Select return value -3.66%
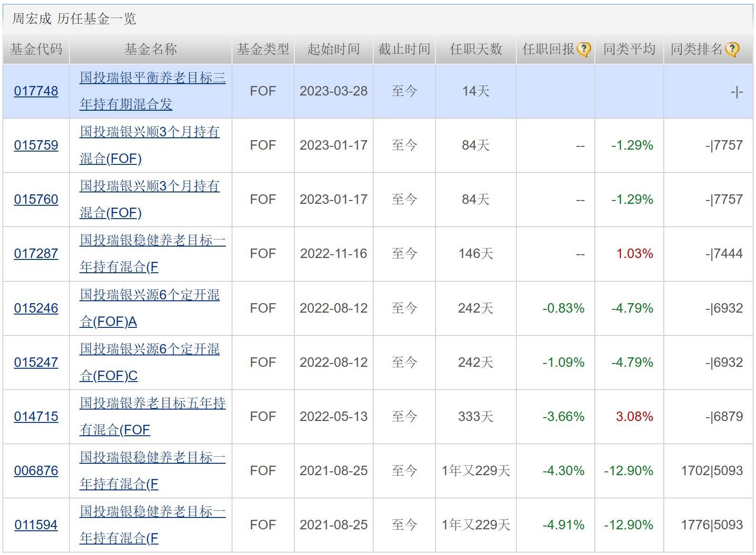The width and height of the screenshot is (756, 555). point(563,417)
